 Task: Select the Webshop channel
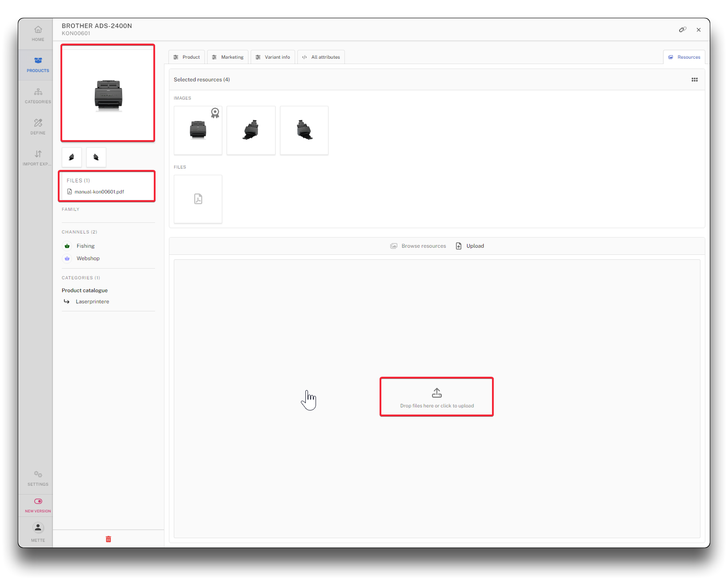88,258
